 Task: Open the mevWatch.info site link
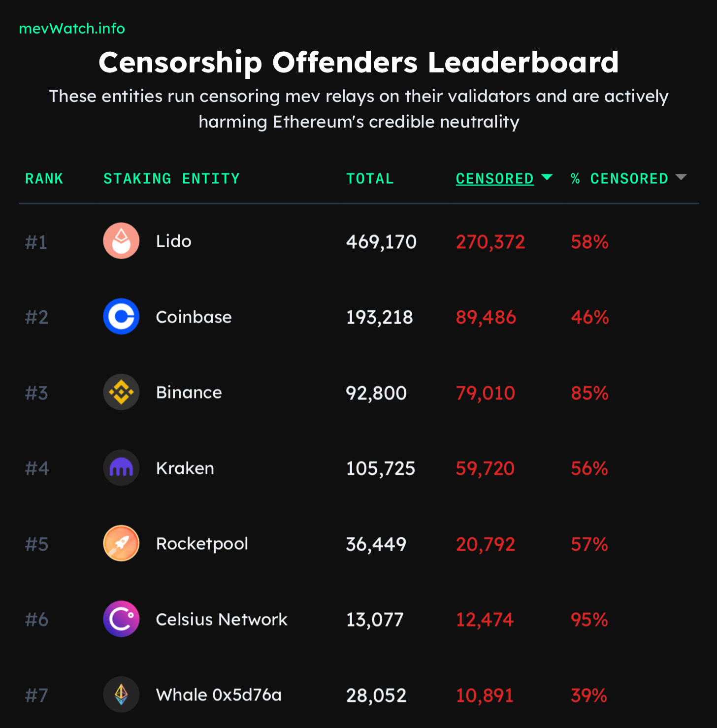[x=72, y=29]
